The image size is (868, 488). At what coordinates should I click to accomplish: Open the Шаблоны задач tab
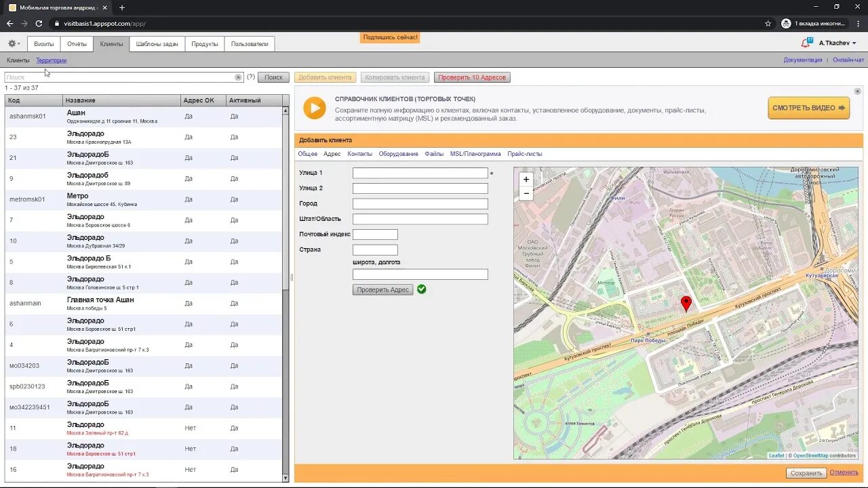coord(157,44)
